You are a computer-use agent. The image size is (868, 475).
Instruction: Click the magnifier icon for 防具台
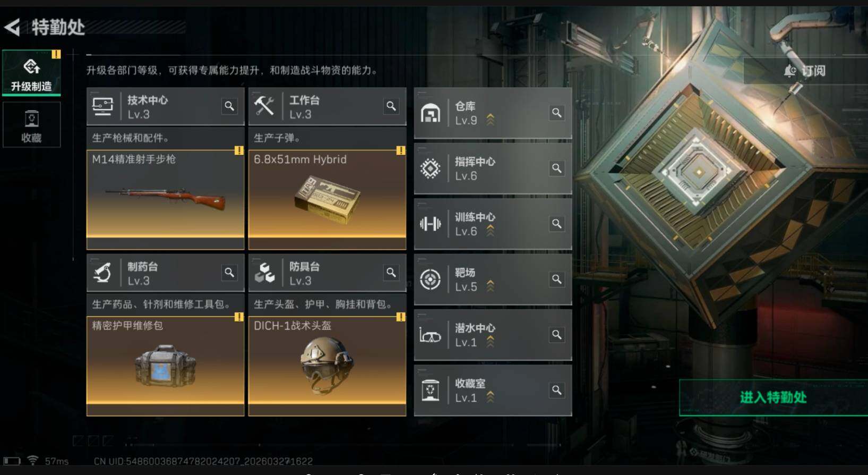click(x=391, y=273)
